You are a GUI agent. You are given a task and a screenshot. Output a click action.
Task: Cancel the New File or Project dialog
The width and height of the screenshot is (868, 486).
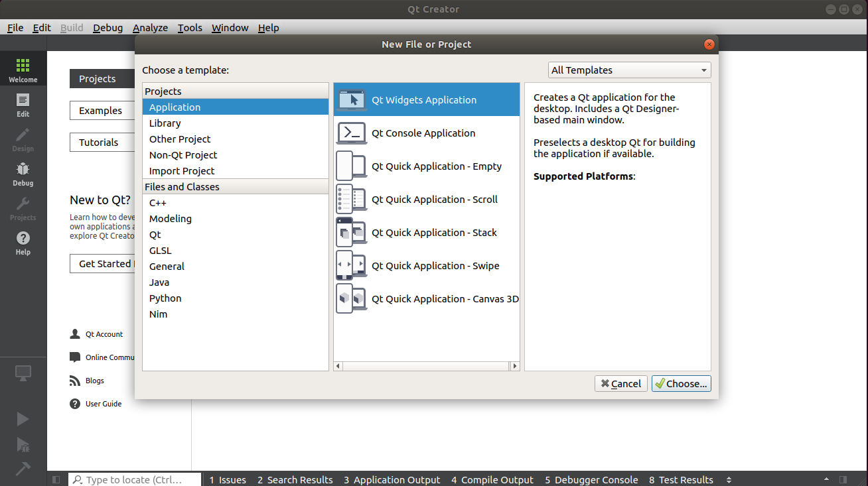click(621, 383)
